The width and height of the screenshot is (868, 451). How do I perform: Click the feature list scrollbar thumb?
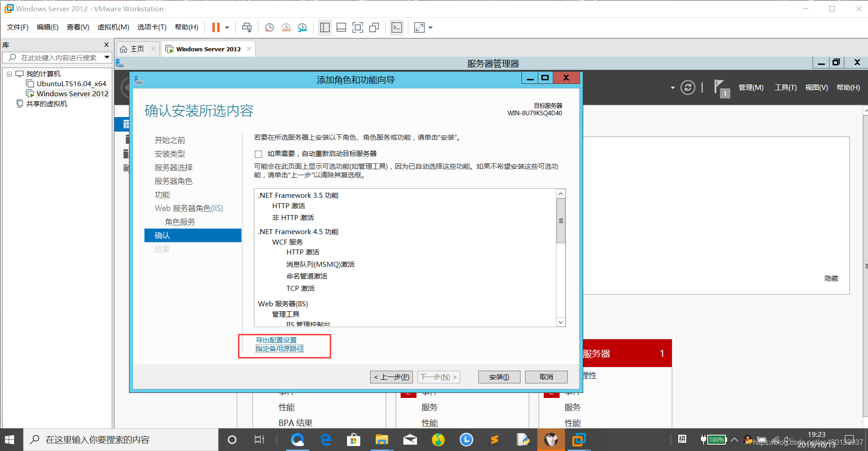coord(561,221)
